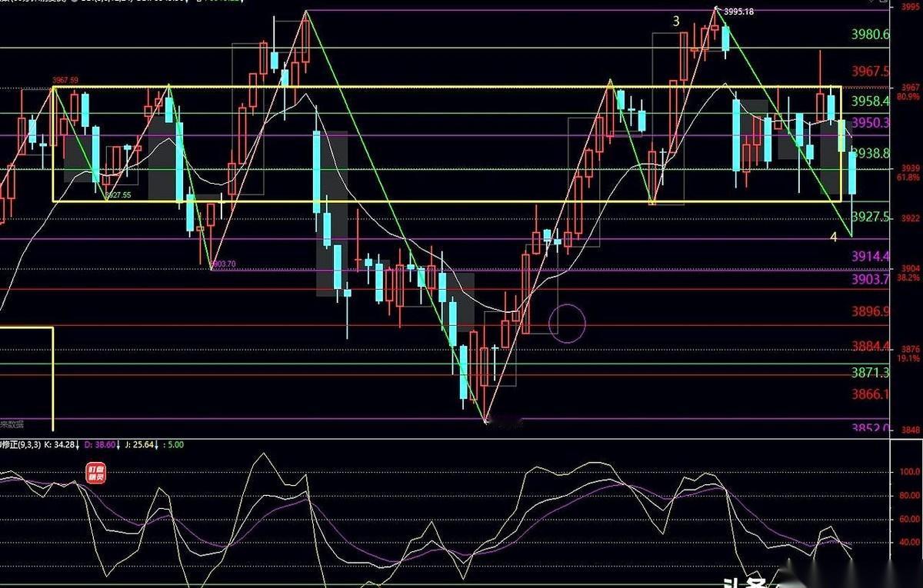This screenshot has height=588, width=923.
Task: Click the purple 3950.3 level label
Action: pyautogui.click(x=871, y=123)
